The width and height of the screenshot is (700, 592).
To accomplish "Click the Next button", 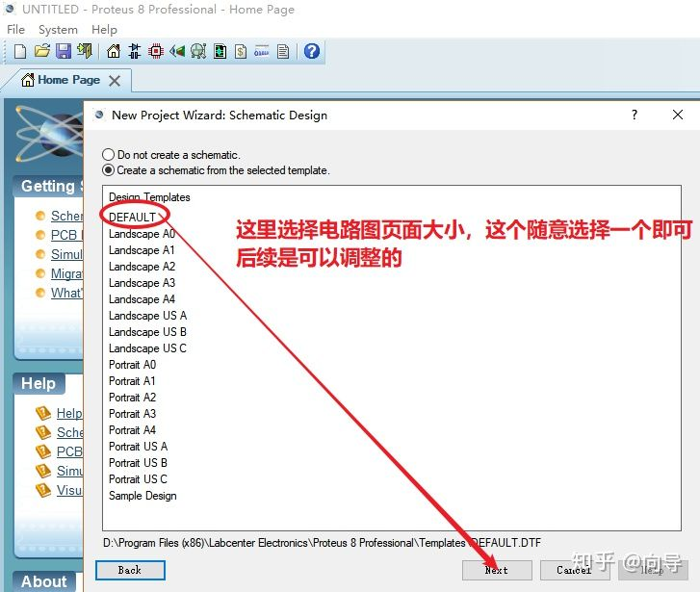I will coord(497,570).
